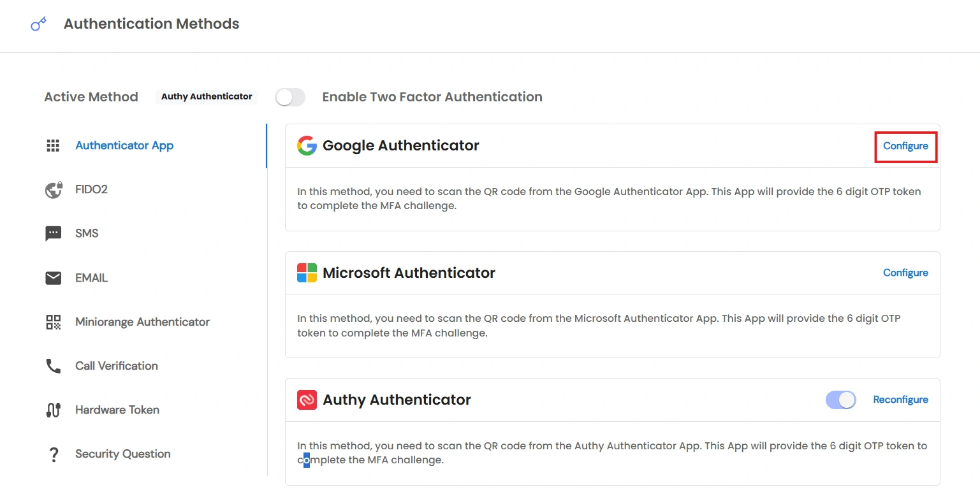The width and height of the screenshot is (980, 492).
Task: Switch to the FIDO2 method
Action: tap(91, 189)
